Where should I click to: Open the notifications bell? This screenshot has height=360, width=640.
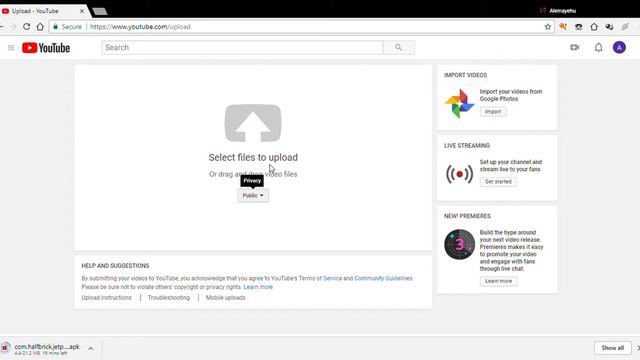point(598,47)
